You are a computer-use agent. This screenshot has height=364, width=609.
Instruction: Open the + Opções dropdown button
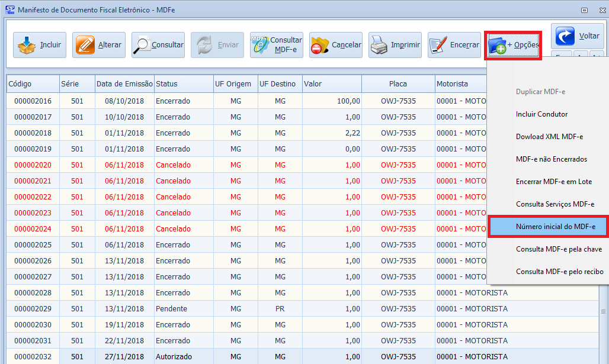click(513, 46)
